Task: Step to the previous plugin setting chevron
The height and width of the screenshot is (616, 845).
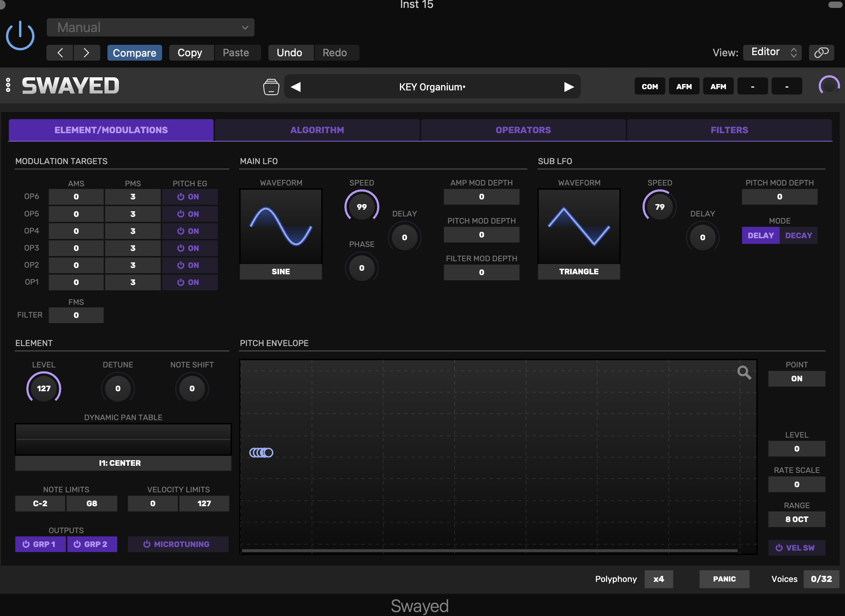Action: pos(60,53)
